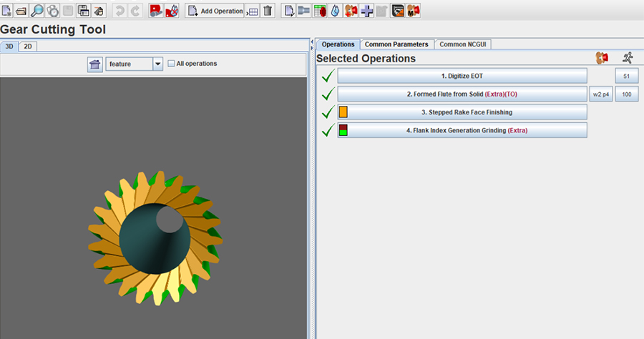Open the feature dropdown list

click(157, 64)
